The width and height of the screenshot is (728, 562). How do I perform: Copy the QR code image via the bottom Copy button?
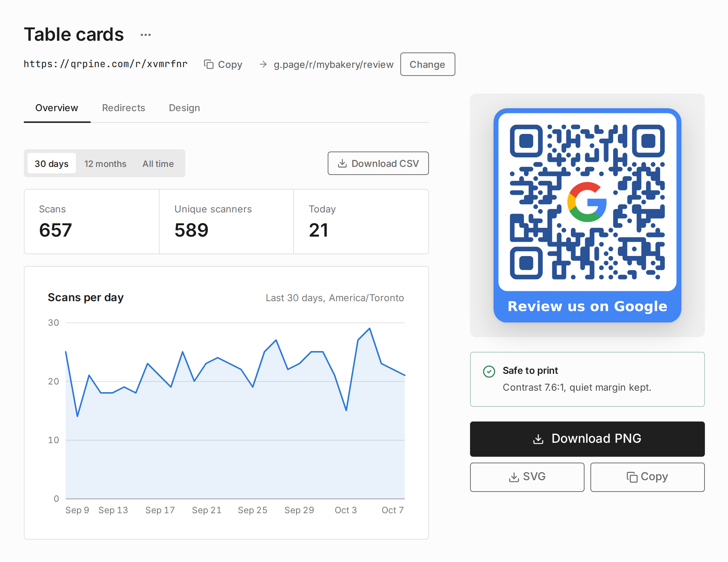click(648, 477)
